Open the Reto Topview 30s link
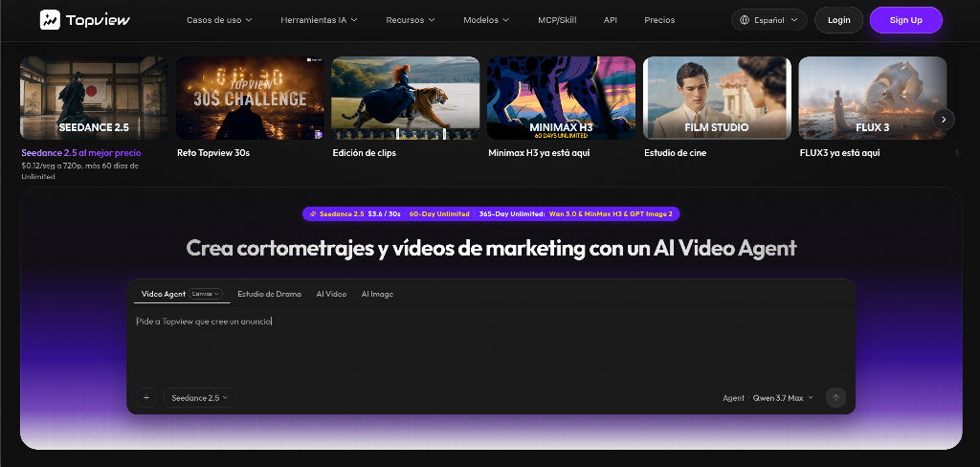Screen dimensions: 980x467 [213, 152]
